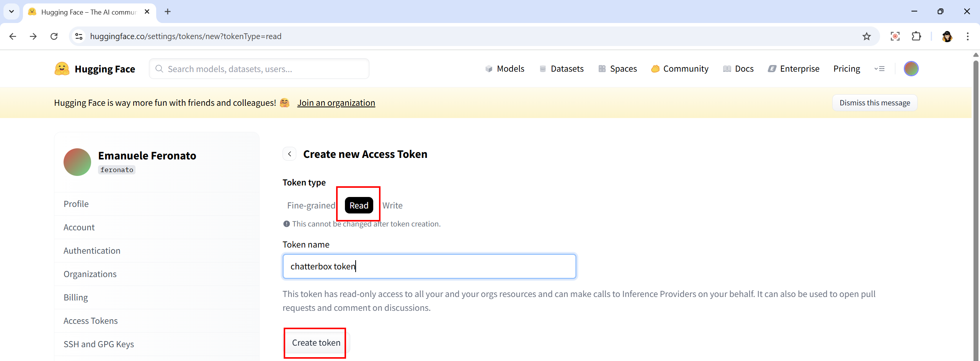Select the Fine-grained token type
The height and width of the screenshot is (361, 980).
[x=311, y=206]
